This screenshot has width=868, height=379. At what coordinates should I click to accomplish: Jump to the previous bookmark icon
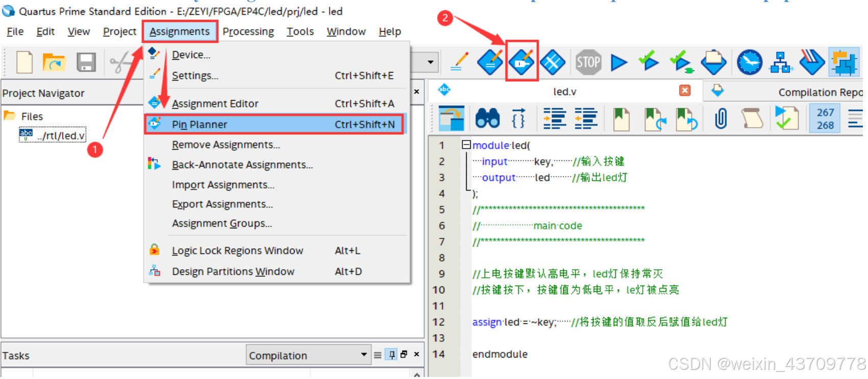pyautogui.click(x=687, y=119)
